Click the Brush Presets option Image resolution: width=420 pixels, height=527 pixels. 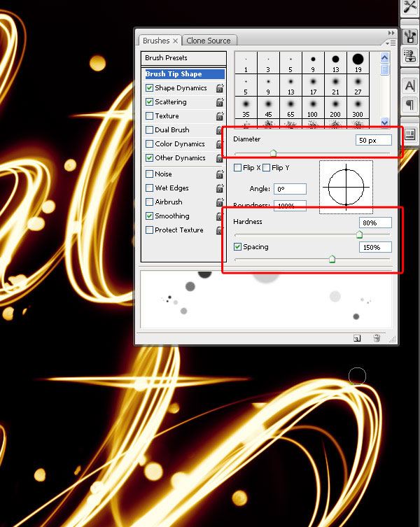[166, 58]
